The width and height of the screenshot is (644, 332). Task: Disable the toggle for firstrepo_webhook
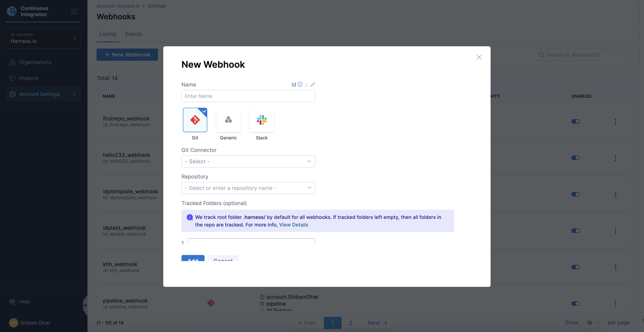(x=576, y=121)
